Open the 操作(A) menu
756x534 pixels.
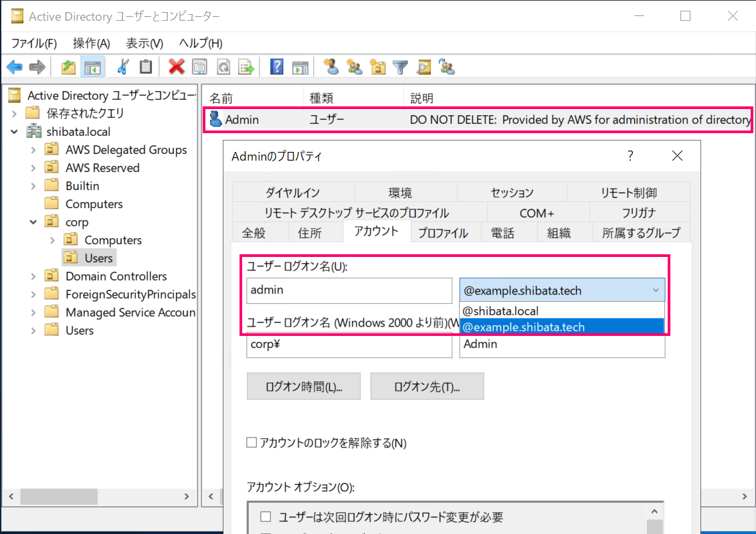click(x=91, y=43)
